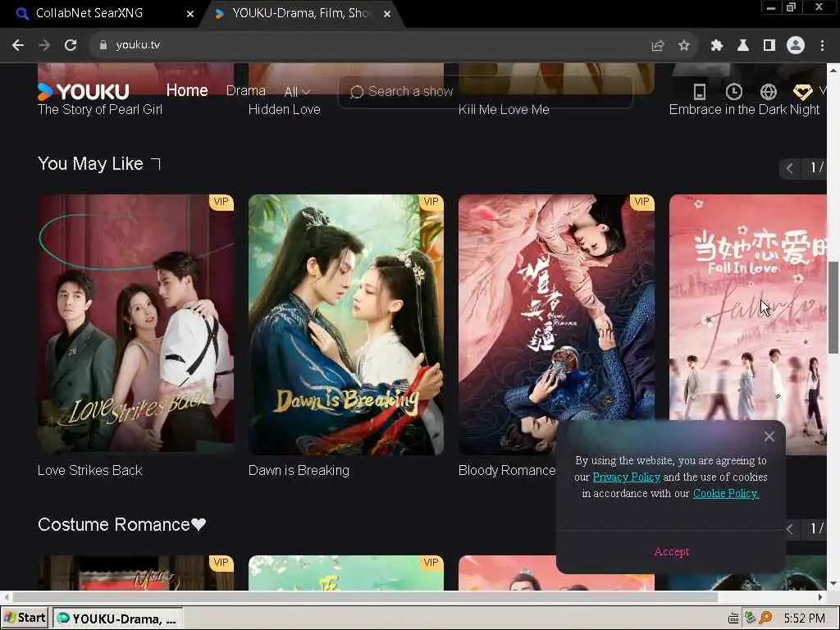Select the YOUKU-Drama browser tab
Viewport: 840px width, 630px height.
click(x=300, y=13)
